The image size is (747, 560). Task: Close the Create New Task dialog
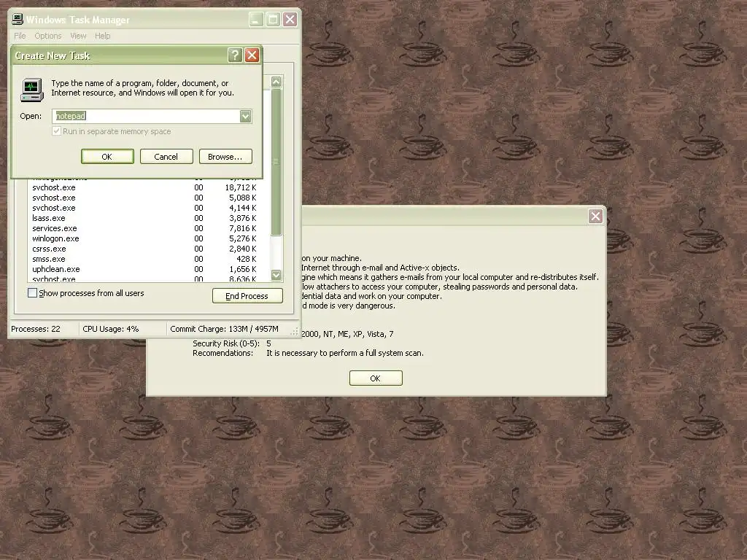252,55
